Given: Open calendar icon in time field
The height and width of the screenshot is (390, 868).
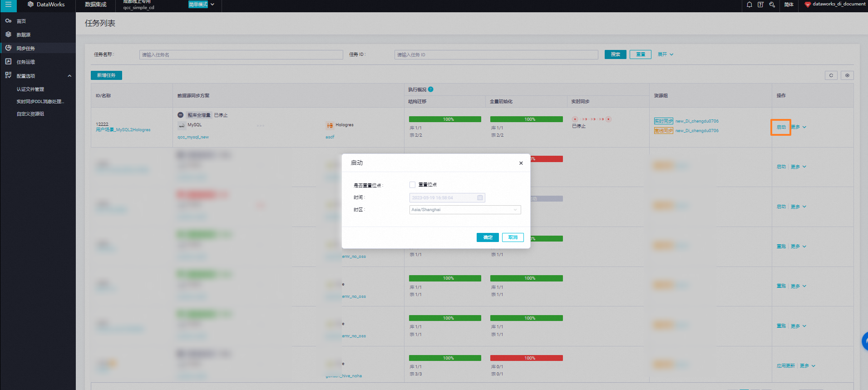Looking at the screenshot, I should pyautogui.click(x=480, y=197).
